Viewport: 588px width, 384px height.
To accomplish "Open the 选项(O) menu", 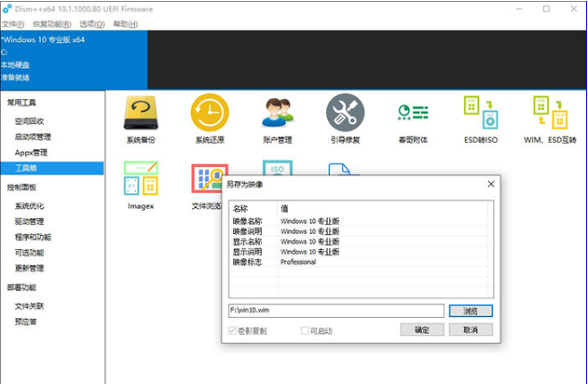I will (92, 24).
